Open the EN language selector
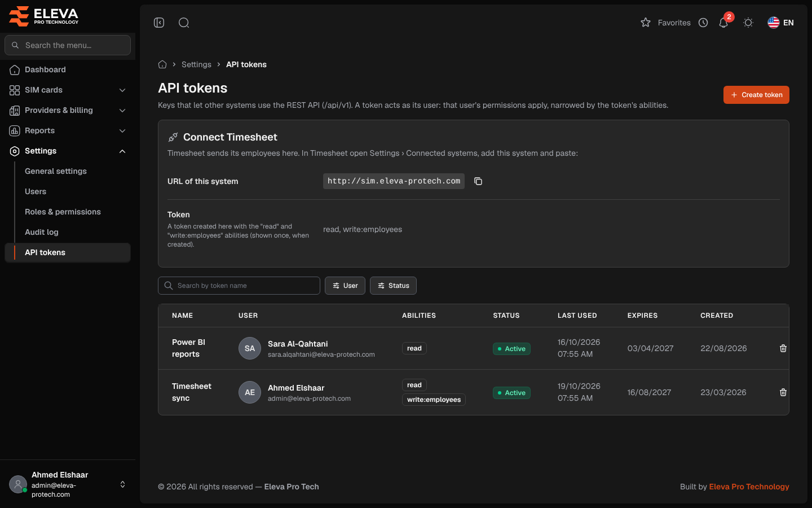 (781, 23)
